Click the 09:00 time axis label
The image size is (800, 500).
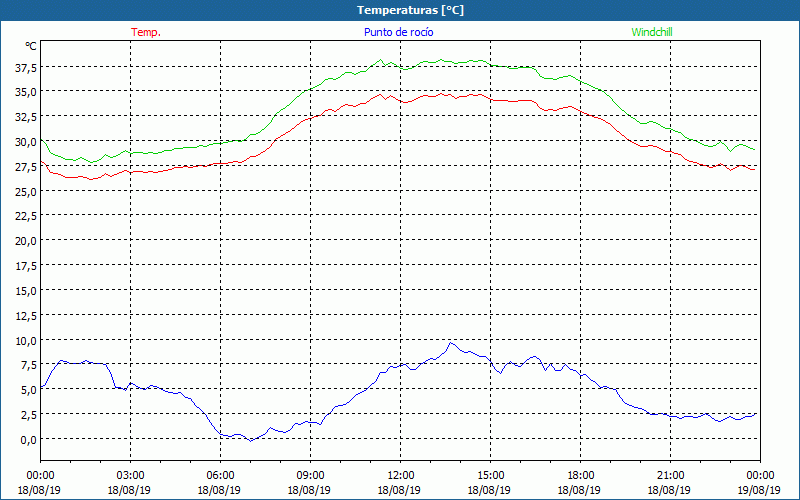point(310,476)
